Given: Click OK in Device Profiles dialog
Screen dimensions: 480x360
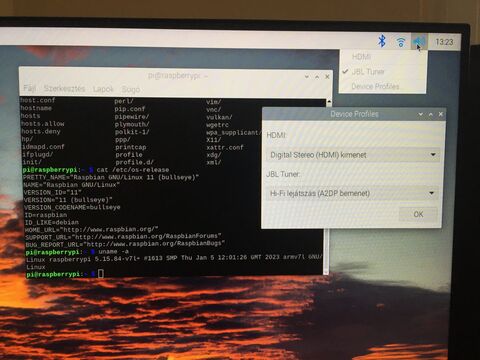Looking at the screenshot, I should [418, 214].
